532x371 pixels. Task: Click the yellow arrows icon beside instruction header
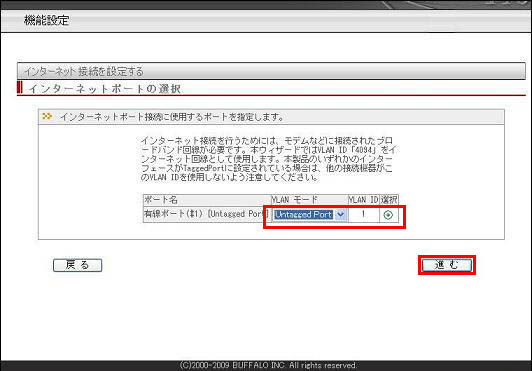coord(47,116)
